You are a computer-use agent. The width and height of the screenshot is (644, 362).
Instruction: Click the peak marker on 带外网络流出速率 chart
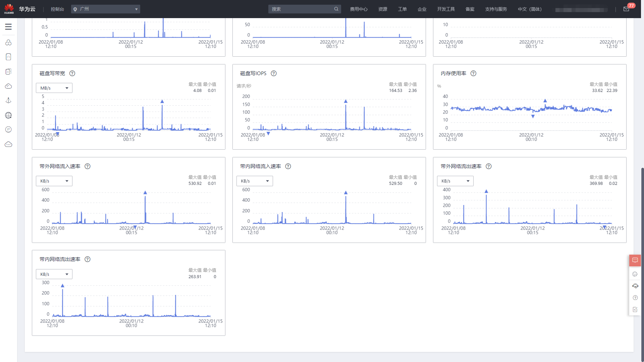pos(486,191)
